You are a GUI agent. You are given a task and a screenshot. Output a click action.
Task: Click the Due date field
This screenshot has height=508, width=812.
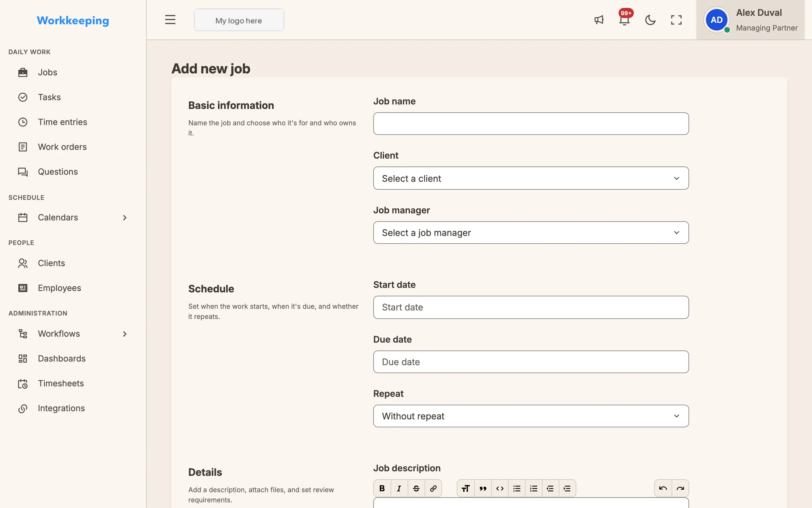pos(531,362)
